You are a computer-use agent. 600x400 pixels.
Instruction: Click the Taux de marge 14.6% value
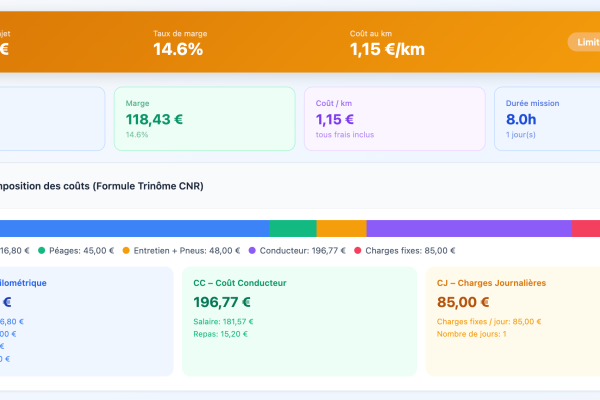(178, 49)
